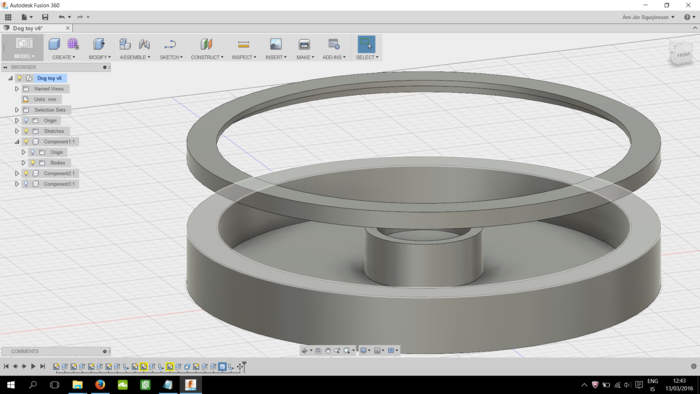700x394 pixels.
Task: Select the Create box tool icon
Action: (x=54, y=44)
